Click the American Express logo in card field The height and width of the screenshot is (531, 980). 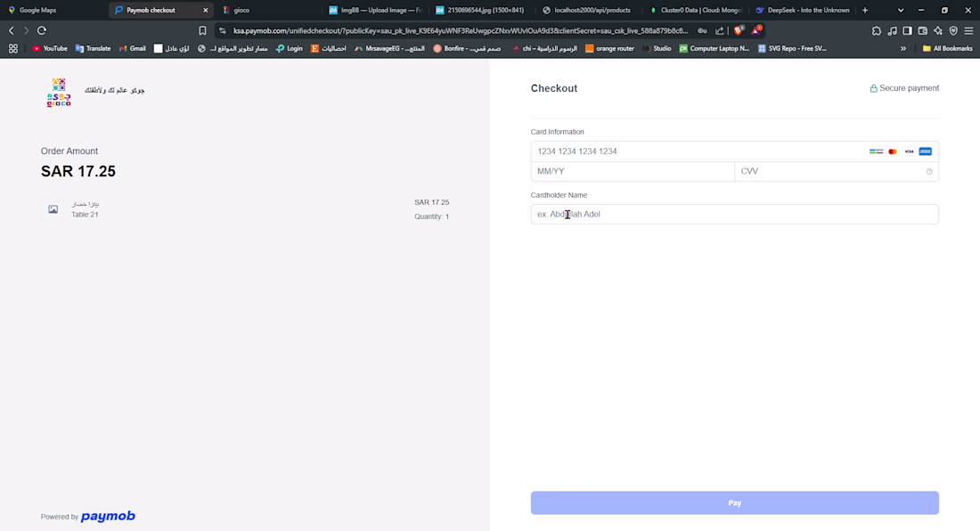point(925,151)
